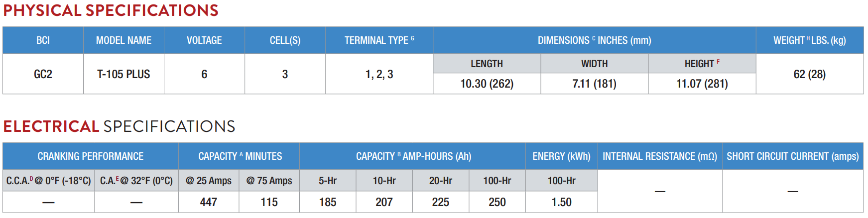
Task: Click the T-105 PLUS model cell
Action: [x=124, y=74]
